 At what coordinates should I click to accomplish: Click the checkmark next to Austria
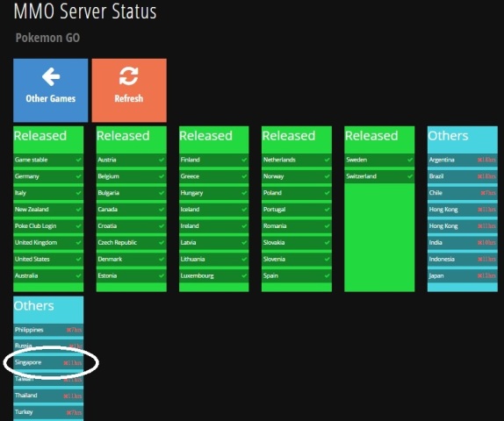[162, 160]
